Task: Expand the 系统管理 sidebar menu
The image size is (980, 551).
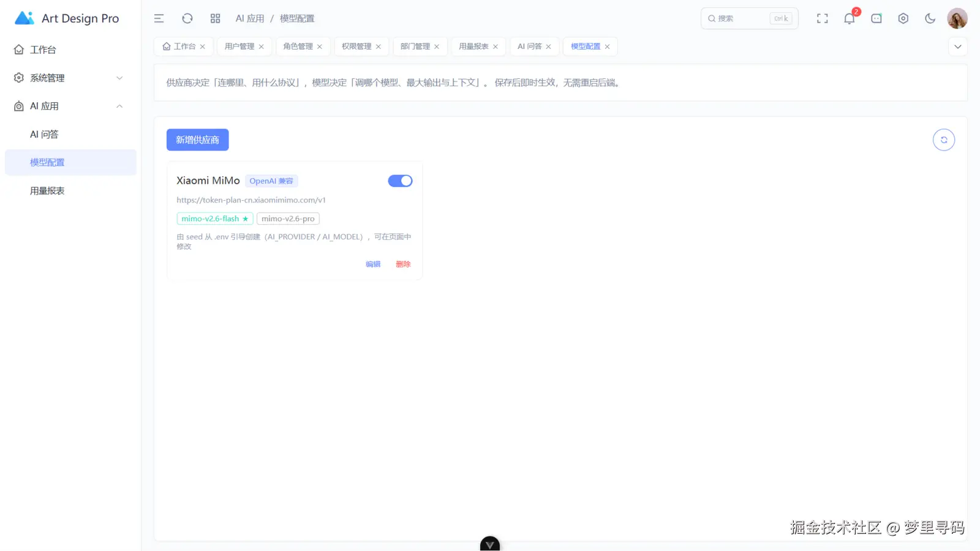Action: point(70,78)
